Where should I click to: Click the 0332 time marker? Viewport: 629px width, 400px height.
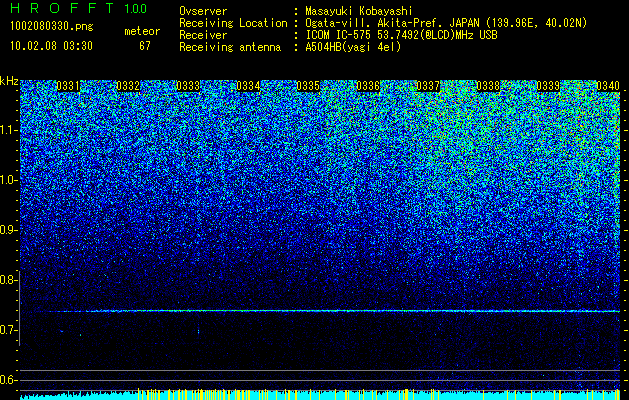[128, 86]
